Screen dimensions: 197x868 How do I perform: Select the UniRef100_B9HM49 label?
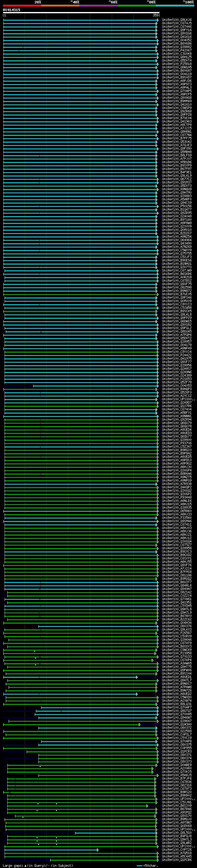click(x=177, y=101)
